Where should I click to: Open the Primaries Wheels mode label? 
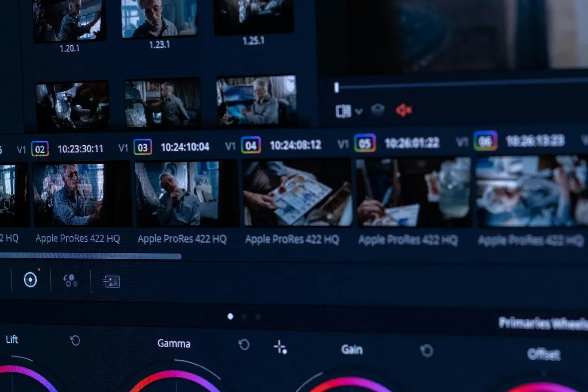(542, 323)
